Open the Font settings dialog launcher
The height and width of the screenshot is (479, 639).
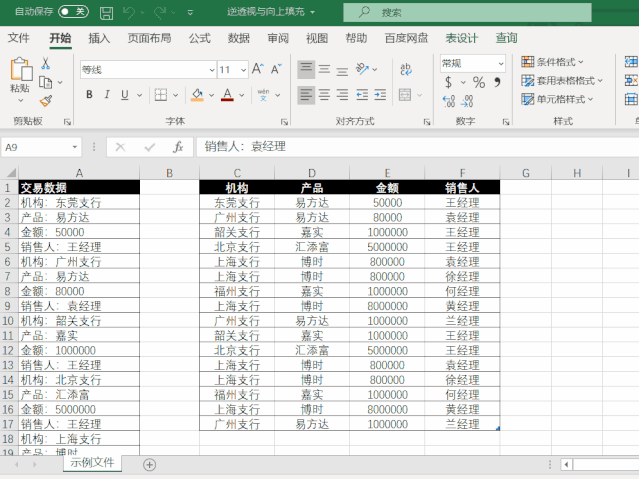coord(284,121)
